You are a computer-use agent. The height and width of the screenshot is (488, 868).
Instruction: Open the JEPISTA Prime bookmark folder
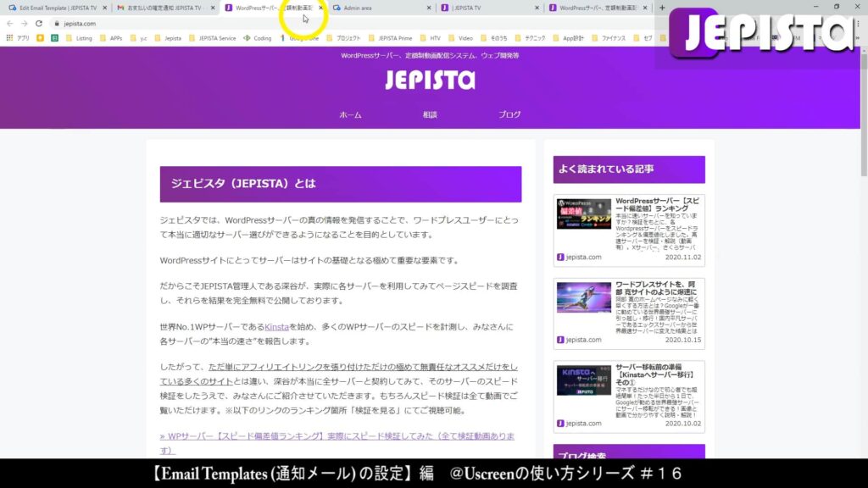click(390, 38)
